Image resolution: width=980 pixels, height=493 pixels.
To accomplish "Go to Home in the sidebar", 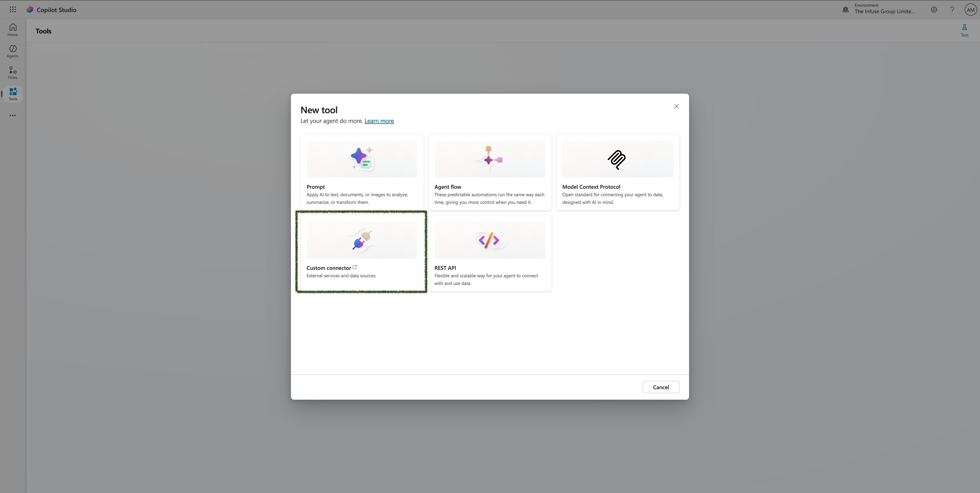I will pos(13,30).
